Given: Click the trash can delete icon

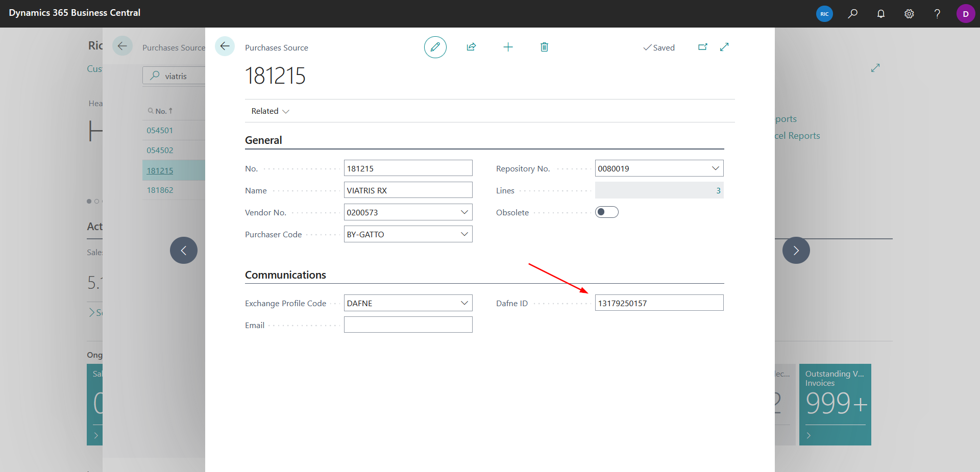Looking at the screenshot, I should tap(544, 47).
